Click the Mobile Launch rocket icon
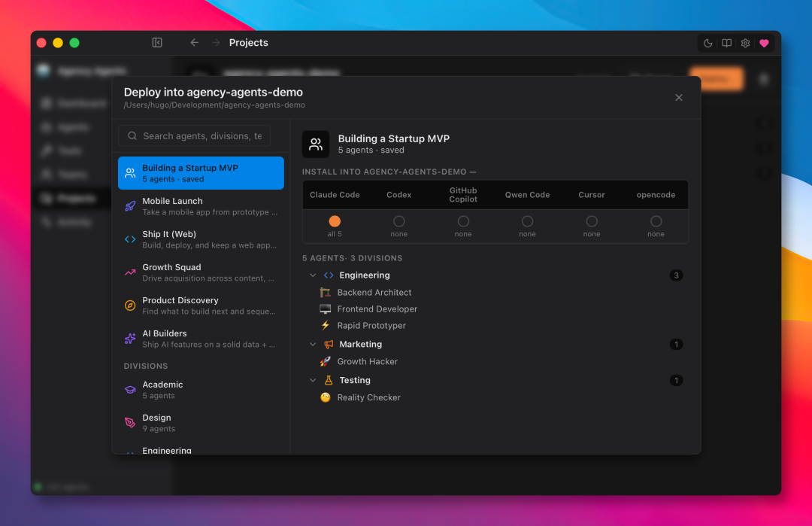This screenshot has width=812, height=526. click(130, 206)
